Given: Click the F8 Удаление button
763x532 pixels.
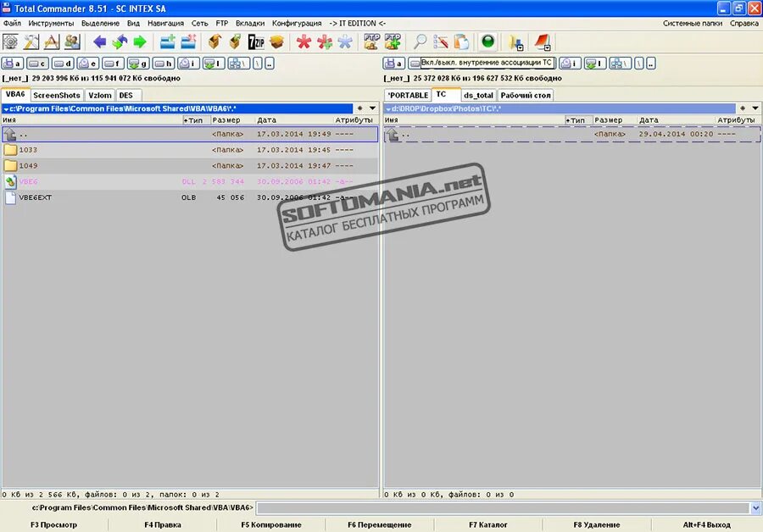Looking at the screenshot, I should click(597, 524).
